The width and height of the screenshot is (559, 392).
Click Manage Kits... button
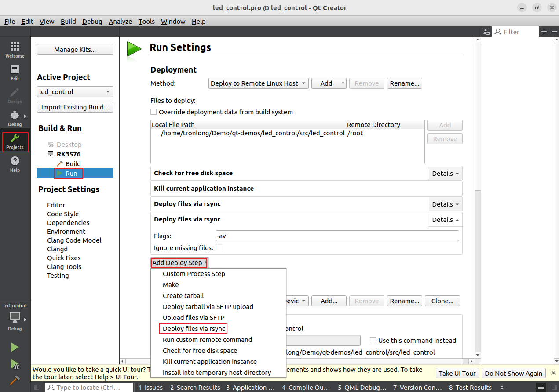(x=75, y=50)
